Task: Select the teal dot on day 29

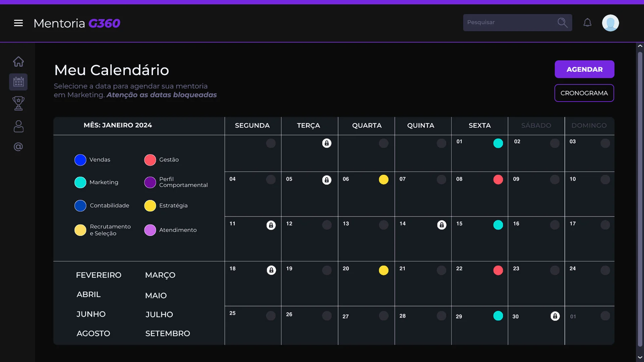Action: click(498, 316)
